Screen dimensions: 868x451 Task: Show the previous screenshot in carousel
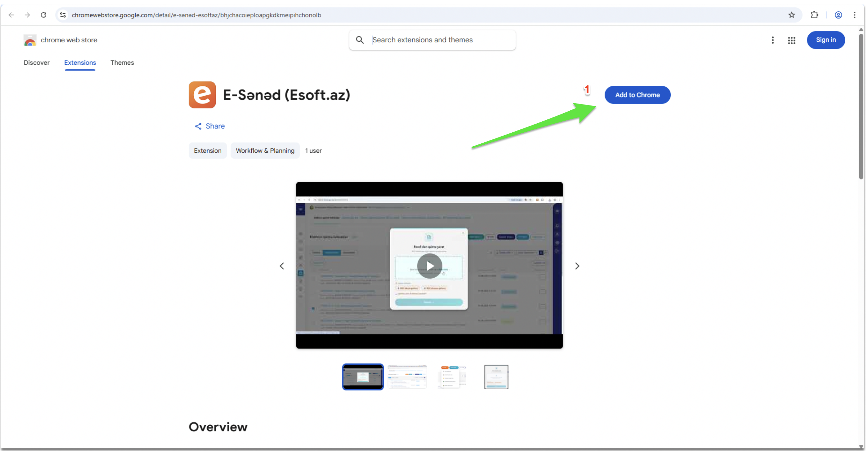click(282, 266)
